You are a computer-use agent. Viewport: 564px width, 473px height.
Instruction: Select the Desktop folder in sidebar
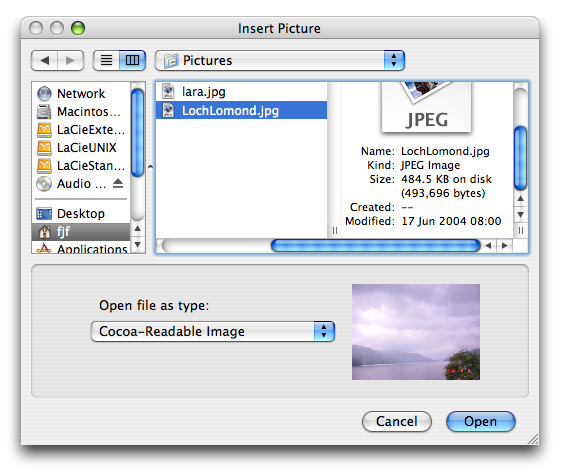(81, 213)
